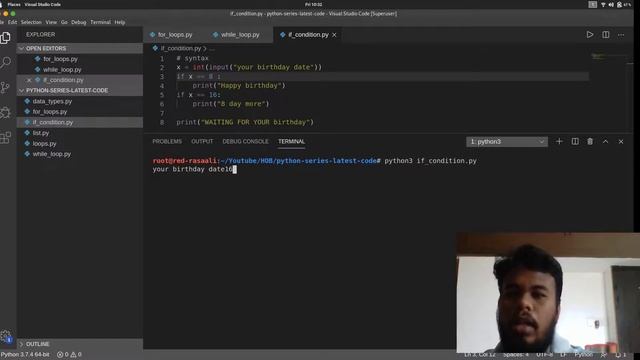This screenshot has height=360, width=640.
Task: Close the terminal panel
Action: (621, 141)
